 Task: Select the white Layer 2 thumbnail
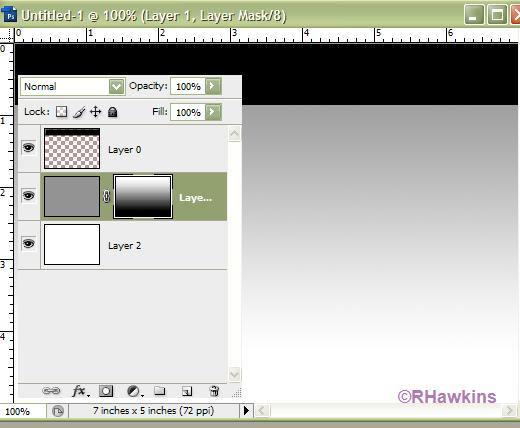click(72, 245)
